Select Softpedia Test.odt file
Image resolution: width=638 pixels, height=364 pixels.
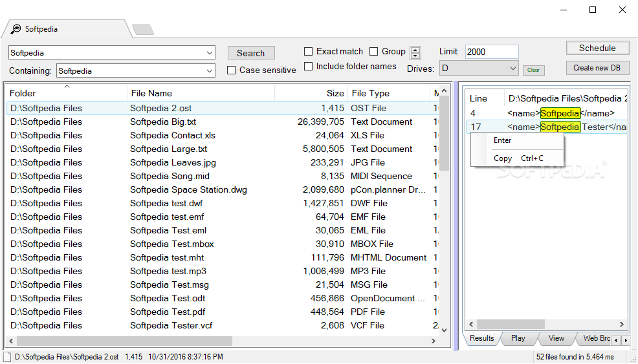tap(223, 298)
